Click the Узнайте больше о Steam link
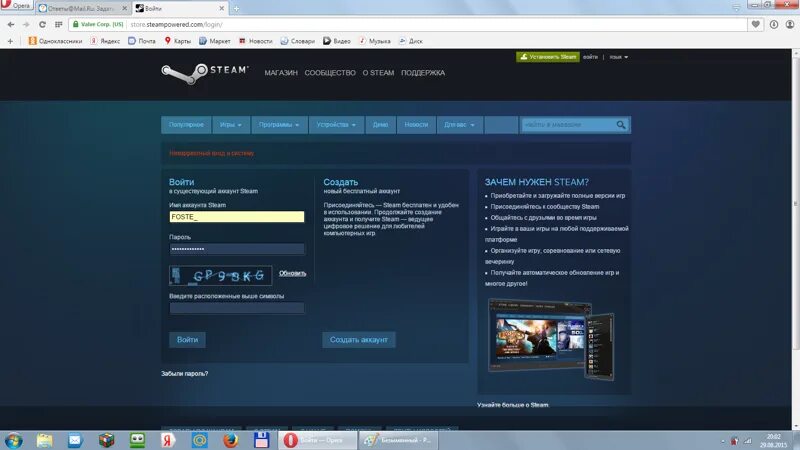This screenshot has width=800, height=450. click(x=513, y=405)
